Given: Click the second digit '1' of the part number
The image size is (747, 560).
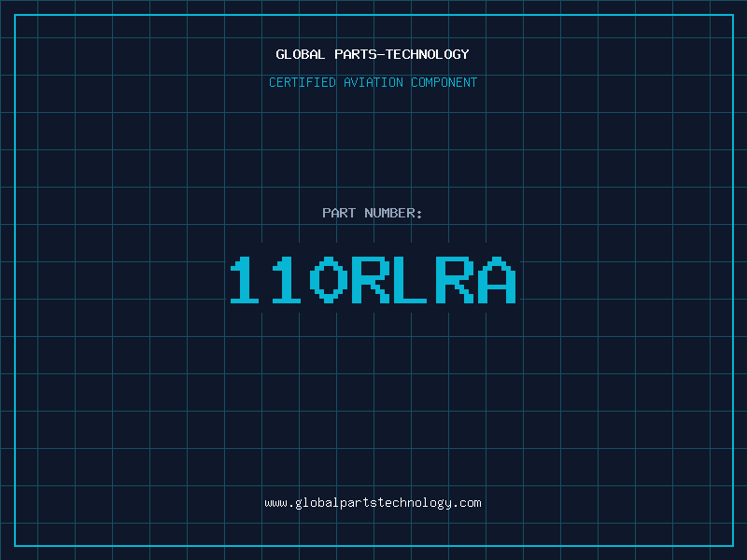Looking at the screenshot, I should pyautogui.click(x=289, y=280).
